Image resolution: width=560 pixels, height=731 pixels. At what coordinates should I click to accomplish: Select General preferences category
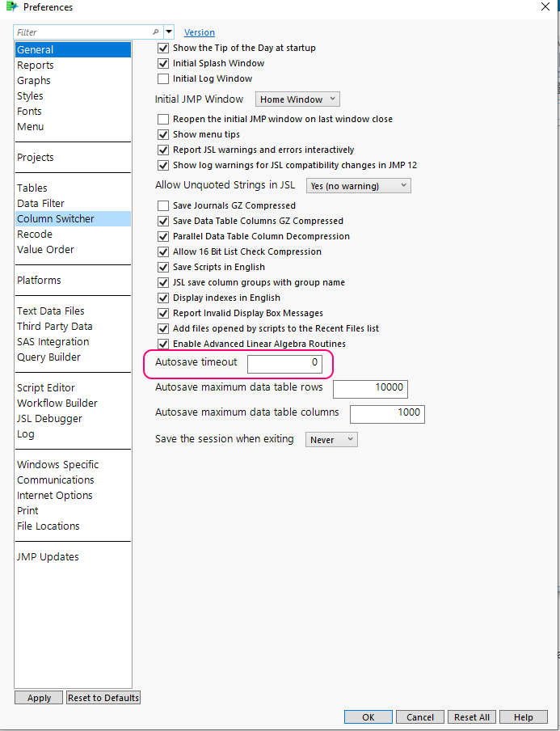[x=74, y=50]
